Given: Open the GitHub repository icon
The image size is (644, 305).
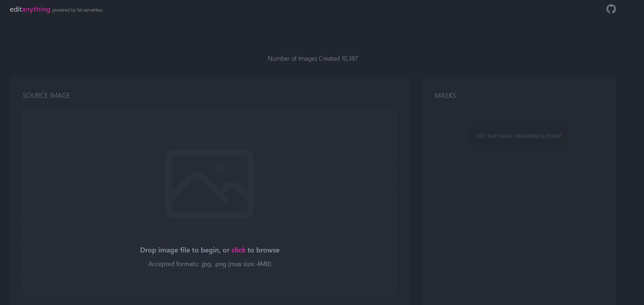Looking at the screenshot, I should [611, 9].
